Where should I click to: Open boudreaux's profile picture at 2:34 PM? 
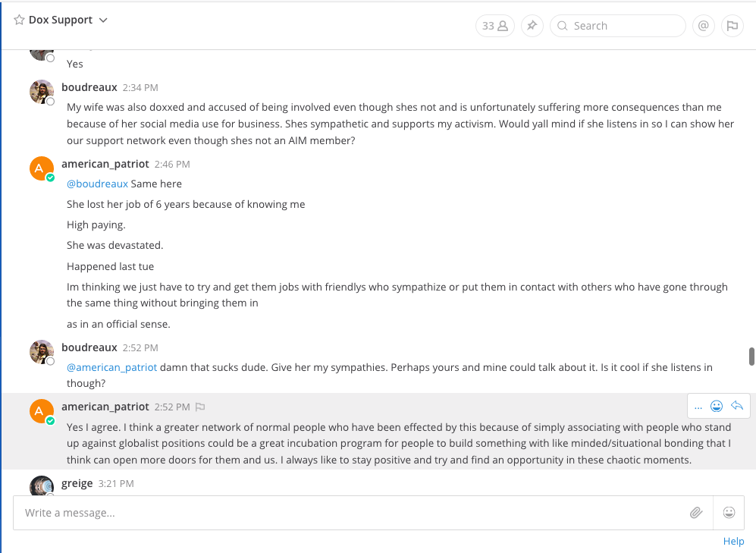[x=41, y=92]
